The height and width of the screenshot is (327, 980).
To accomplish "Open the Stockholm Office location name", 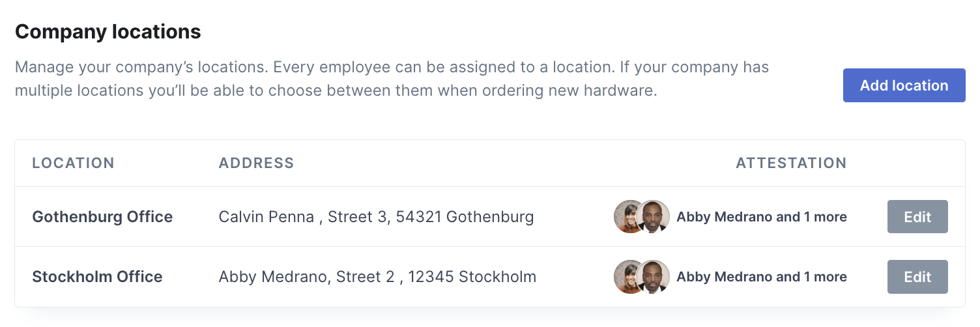I will click(97, 277).
